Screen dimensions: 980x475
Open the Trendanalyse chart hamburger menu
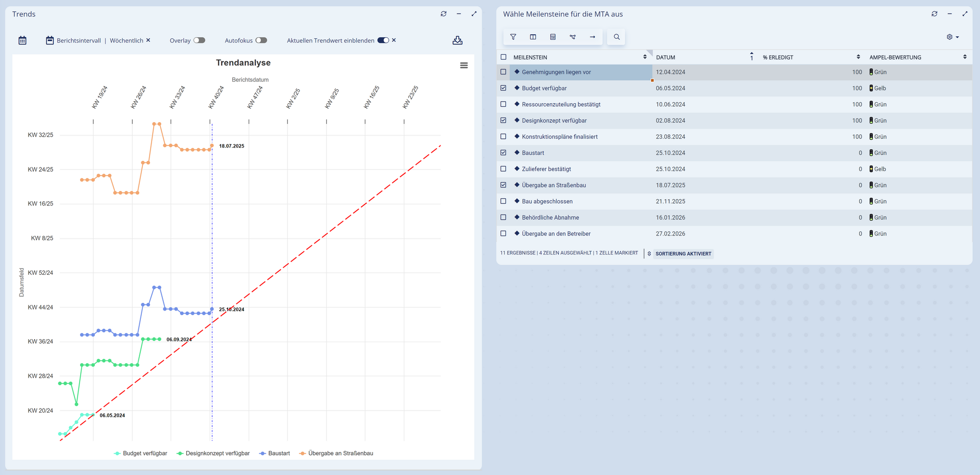(464, 65)
